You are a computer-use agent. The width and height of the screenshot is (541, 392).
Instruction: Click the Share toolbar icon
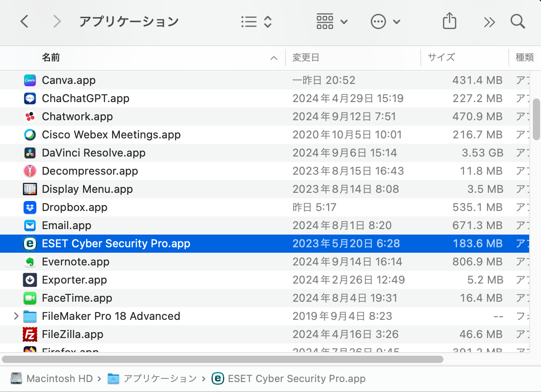449,21
